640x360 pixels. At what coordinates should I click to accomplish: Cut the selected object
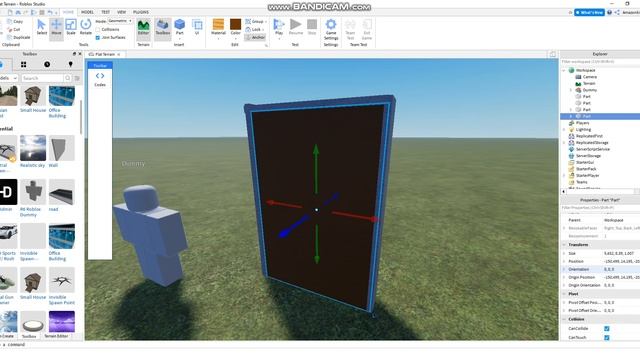pos(14,29)
